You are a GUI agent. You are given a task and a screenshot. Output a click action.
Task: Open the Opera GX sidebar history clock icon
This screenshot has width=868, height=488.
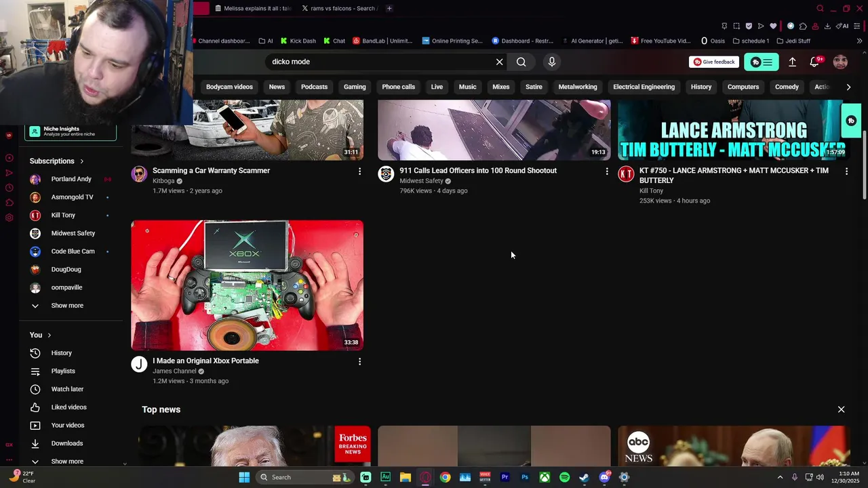click(x=9, y=188)
